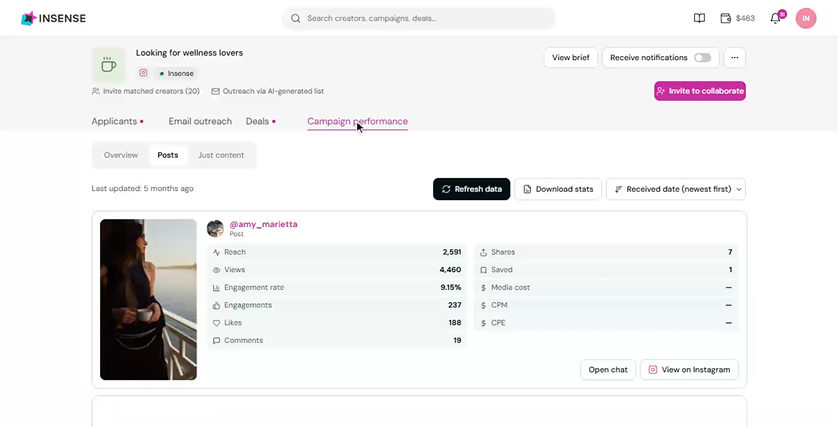This screenshot has height=427, width=838.
Task: Open the IN profile avatar
Action: tap(806, 18)
